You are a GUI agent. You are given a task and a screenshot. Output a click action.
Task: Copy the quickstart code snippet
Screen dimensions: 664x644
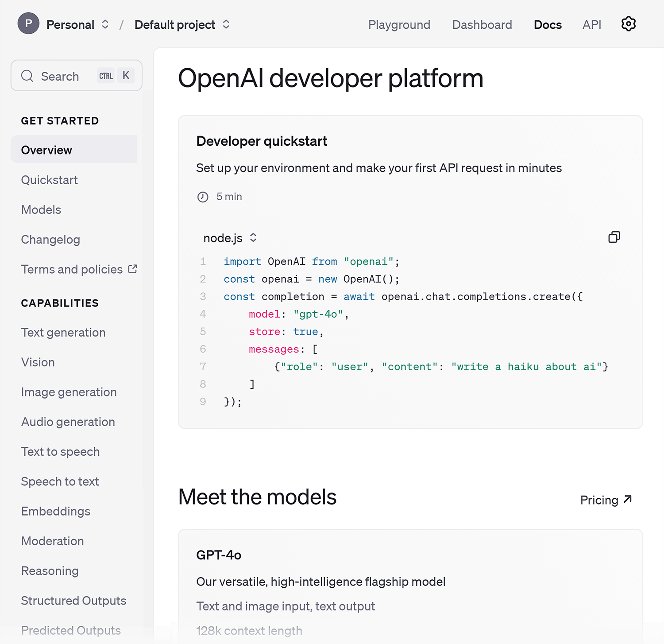pos(614,237)
